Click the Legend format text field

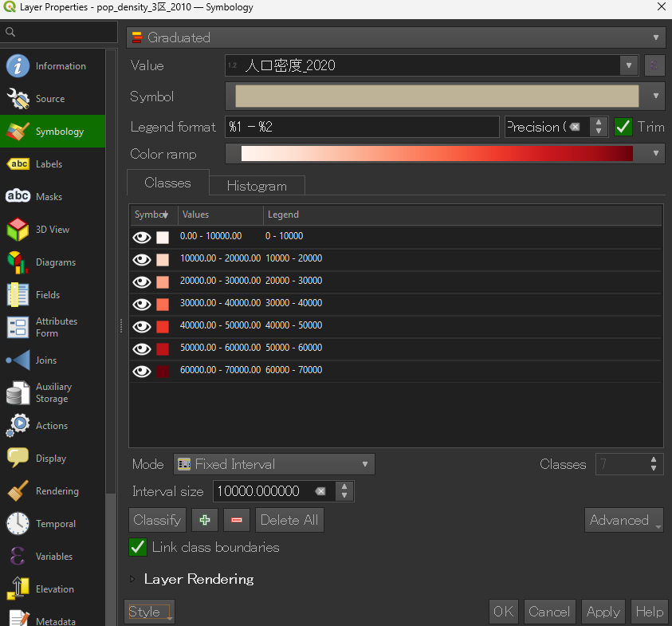pyautogui.click(x=362, y=127)
